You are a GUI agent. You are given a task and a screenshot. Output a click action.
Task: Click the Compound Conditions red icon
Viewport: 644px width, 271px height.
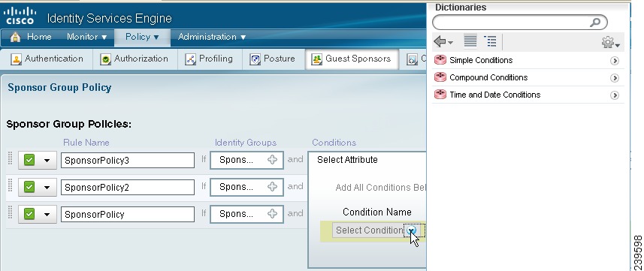click(440, 77)
